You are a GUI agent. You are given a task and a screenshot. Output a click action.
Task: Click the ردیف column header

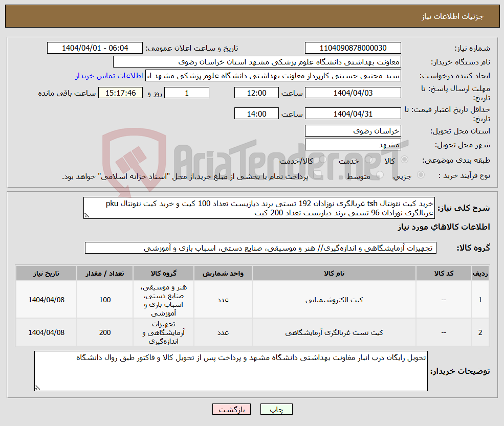click(480, 274)
